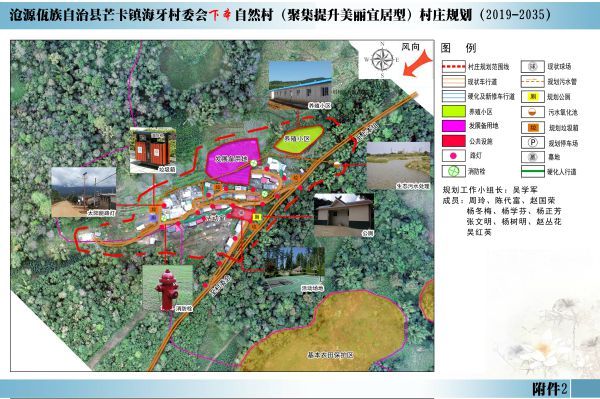Open the 太阳能路灯 street light photo
This screenshot has width=600, height=399.
click(x=83, y=192)
